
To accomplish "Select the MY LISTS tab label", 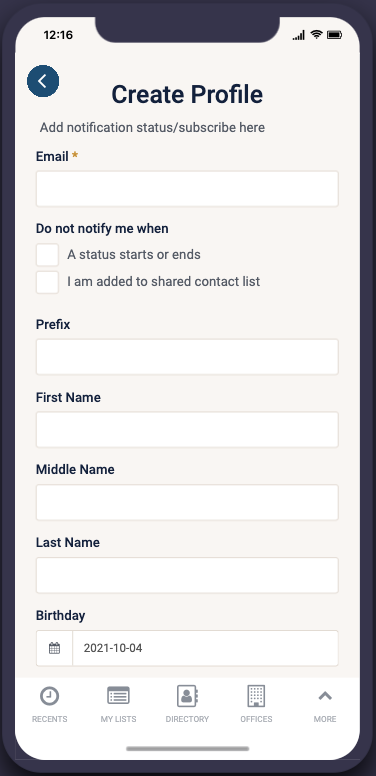I will click(x=118, y=719).
